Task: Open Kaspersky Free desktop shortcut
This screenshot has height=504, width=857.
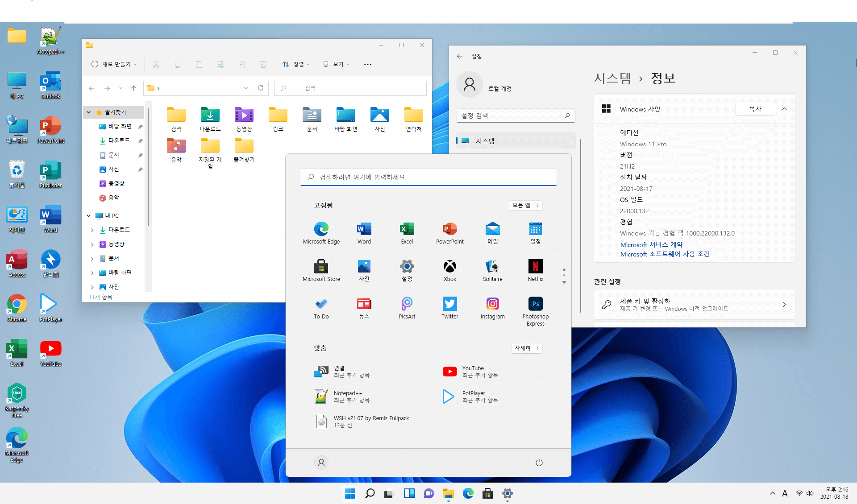Action: click(x=17, y=400)
